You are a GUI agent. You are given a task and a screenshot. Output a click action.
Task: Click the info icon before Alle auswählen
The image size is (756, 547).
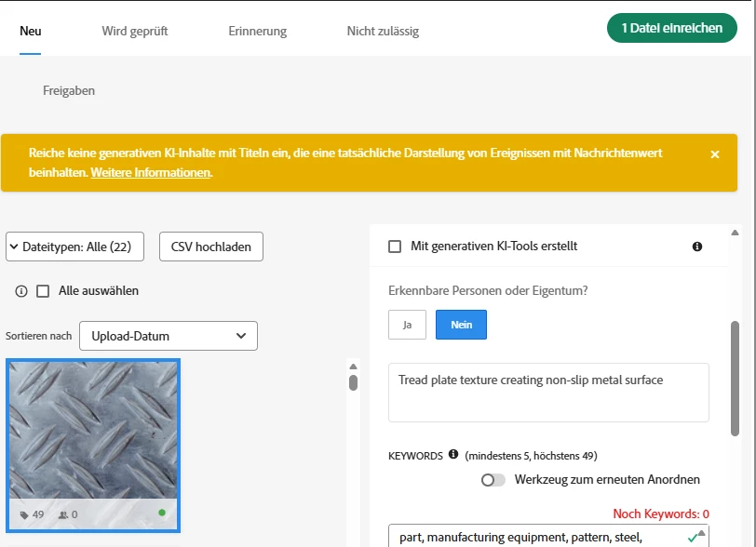[x=21, y=291]
